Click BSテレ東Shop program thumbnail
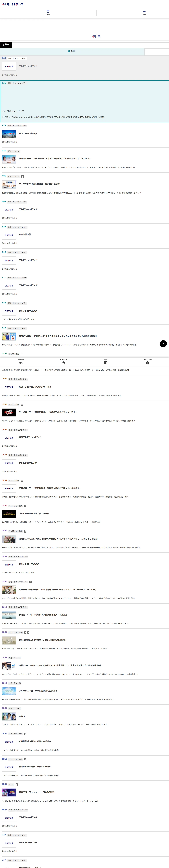This screenshot has height=868, width=169. point(9,134)
